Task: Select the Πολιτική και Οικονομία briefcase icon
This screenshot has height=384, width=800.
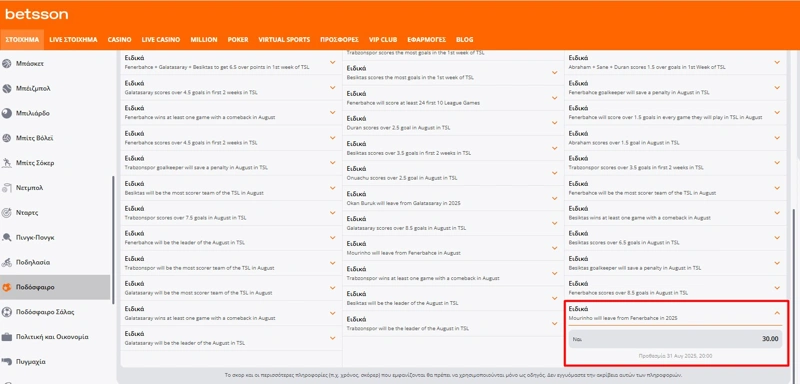Action: [x=7, y=337]
